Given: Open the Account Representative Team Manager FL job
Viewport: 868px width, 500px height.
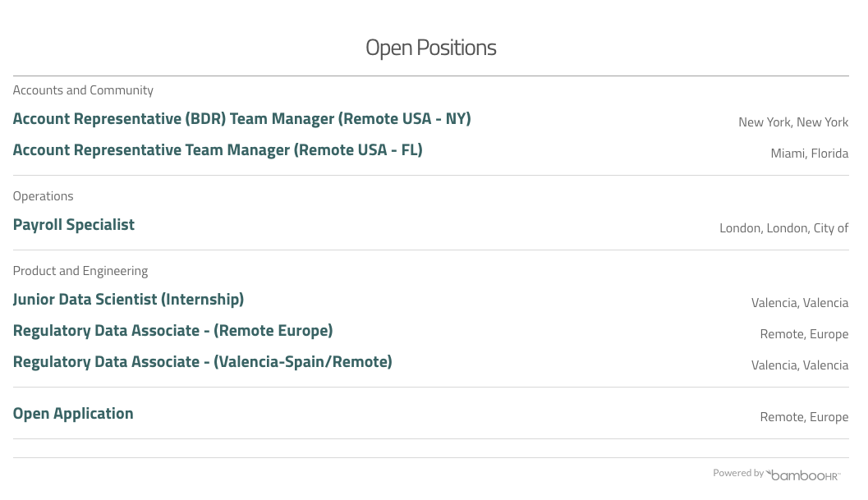Looking at the screenshot, I should point(218,150).
